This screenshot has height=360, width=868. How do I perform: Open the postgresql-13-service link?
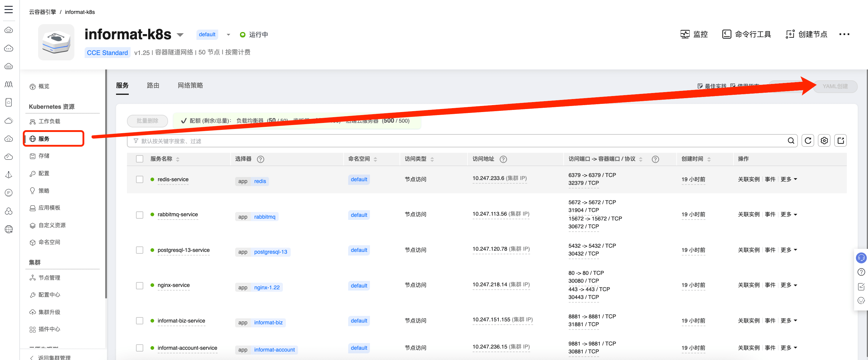[183, 250]
